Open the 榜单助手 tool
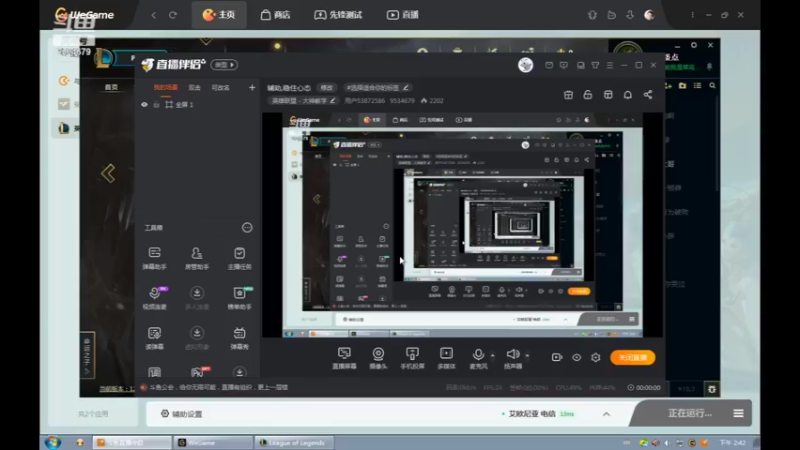 coord(239,298)
